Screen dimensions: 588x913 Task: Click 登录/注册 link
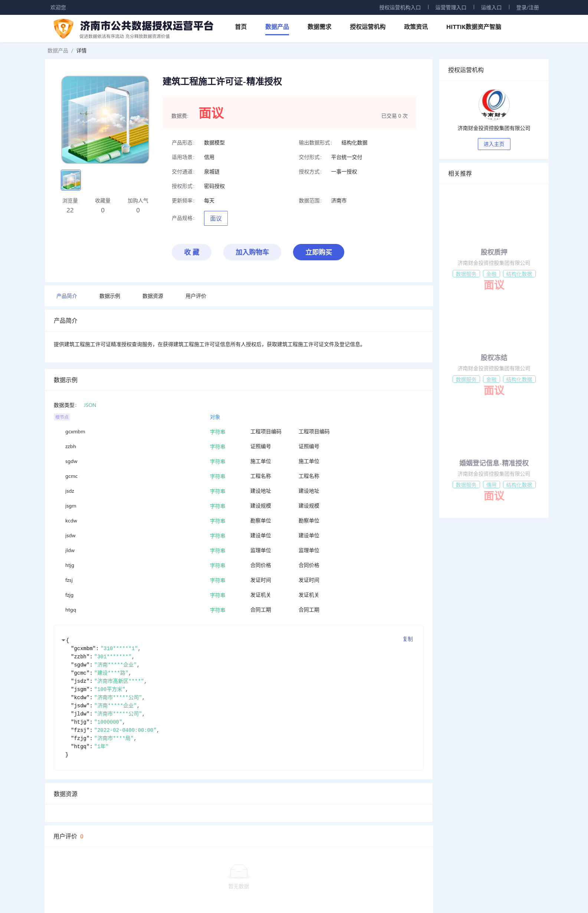coord(527,7)
